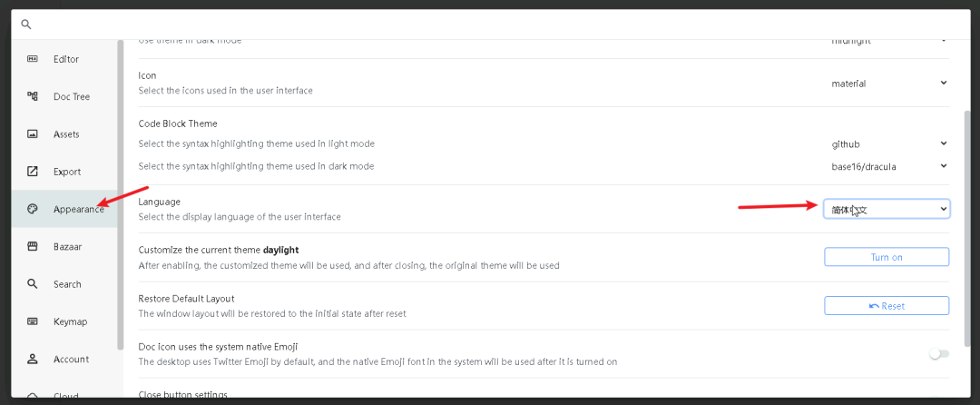
Task: Click the Account person icon
Action: tap(33, 359)
